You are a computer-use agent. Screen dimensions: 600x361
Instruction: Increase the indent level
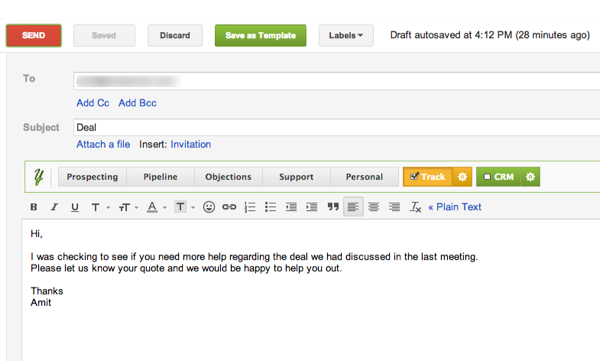[x=312, y=207]
